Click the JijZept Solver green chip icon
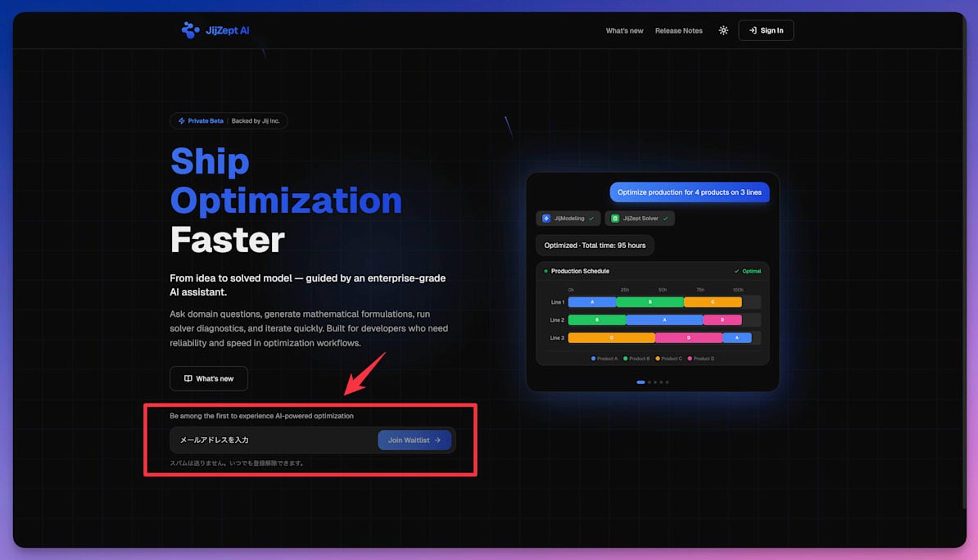 [615, 219]
